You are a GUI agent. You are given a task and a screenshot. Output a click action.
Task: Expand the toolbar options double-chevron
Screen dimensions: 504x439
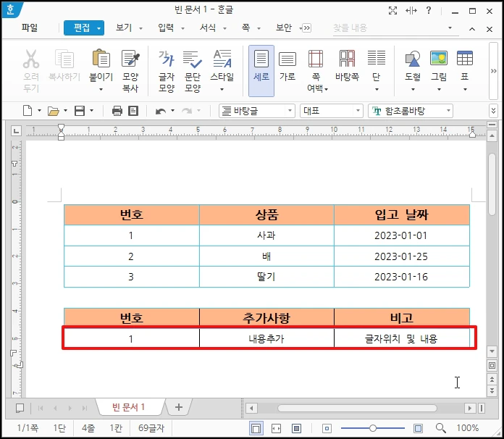pyautogui.click(x=494, y=111)
